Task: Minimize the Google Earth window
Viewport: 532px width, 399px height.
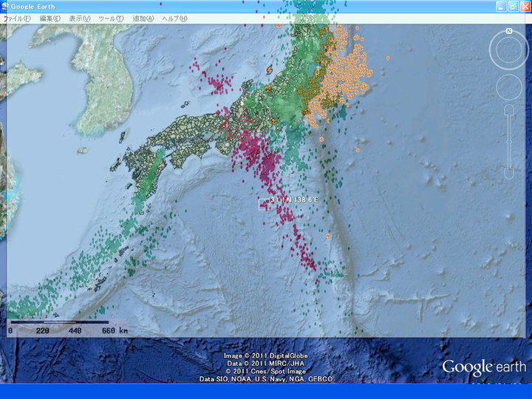Action: pos(501,6)
